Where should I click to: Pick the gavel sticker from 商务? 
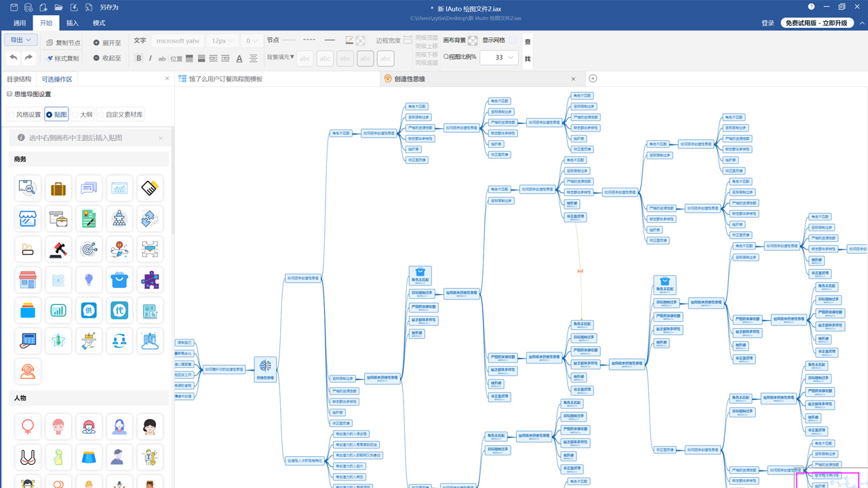point(58,249)
